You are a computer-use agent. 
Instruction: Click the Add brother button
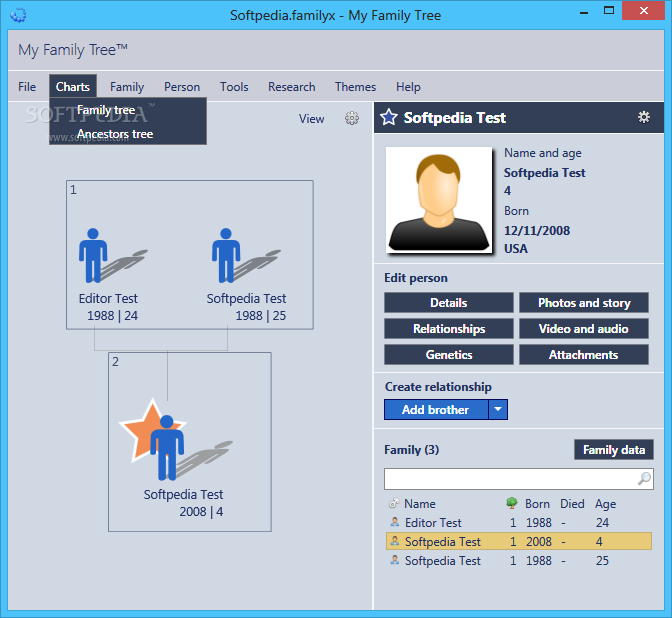pos(436,409)
